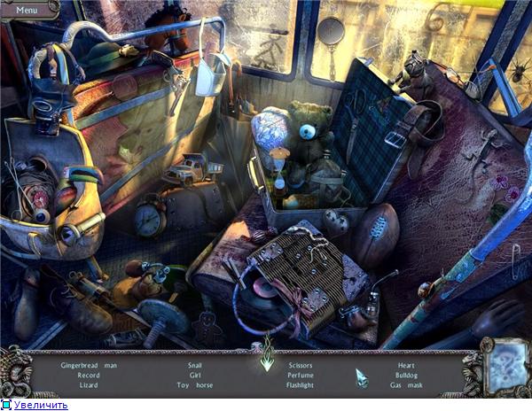Click the 'Scissors' entry in the item list
The width and height of the screenshot is (532, 411).
[300, 364]
